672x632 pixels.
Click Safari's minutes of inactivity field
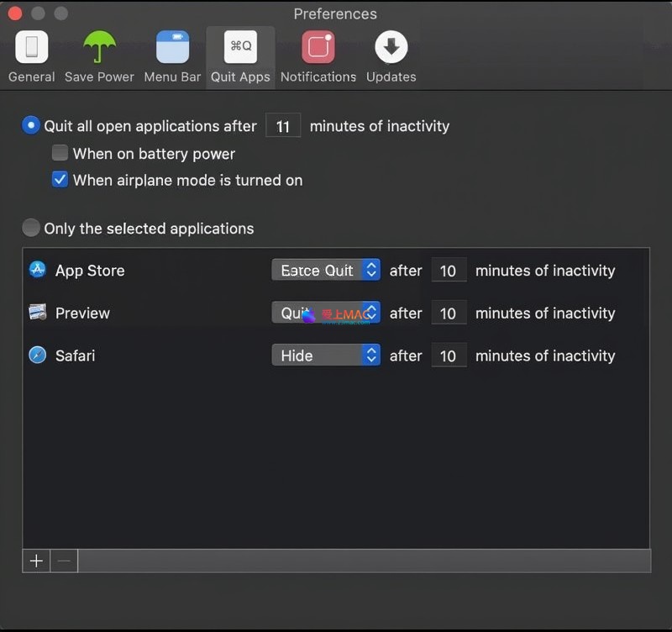tap(448, 355)
